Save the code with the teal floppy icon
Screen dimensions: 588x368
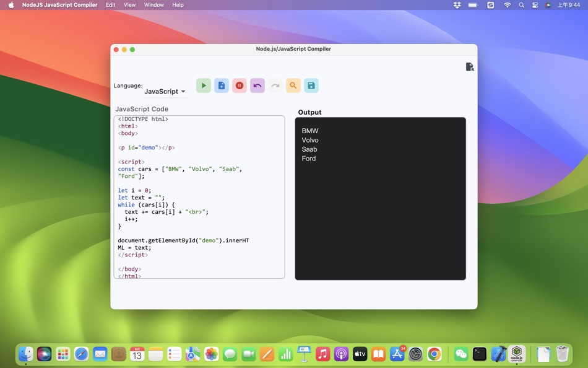pos(311,85)
